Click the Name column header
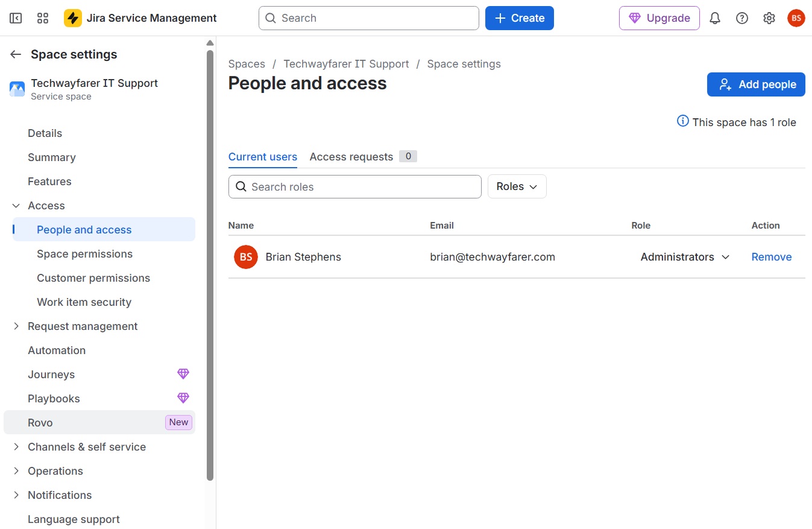Screen dimensions: 812x529 click(x=241, y=226)
